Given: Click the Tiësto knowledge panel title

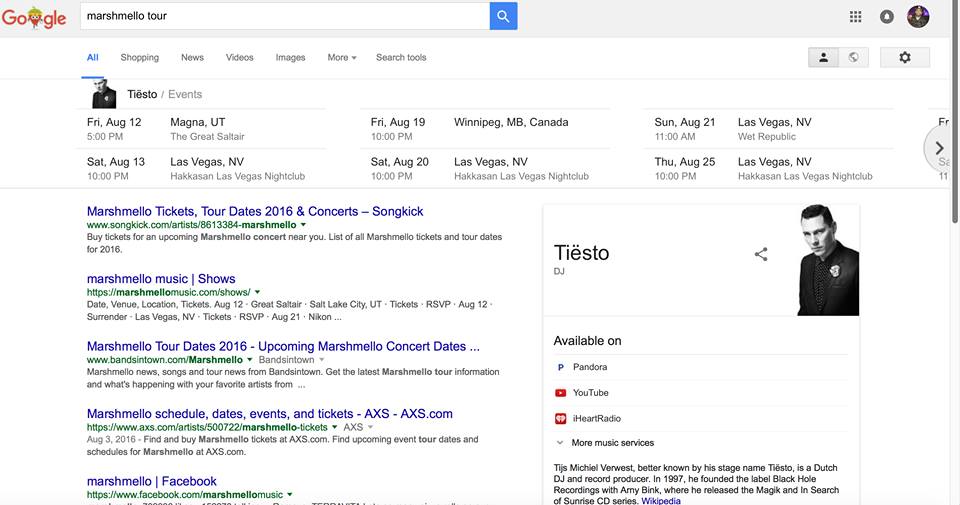Looking at the screenshot, I should click(x=581, y=253).
